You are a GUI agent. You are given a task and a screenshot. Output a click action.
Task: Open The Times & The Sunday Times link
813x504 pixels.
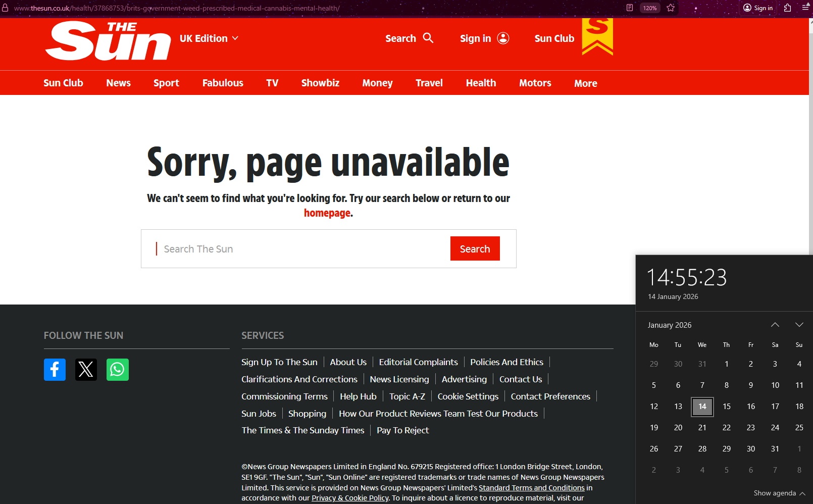coord(303,430)
